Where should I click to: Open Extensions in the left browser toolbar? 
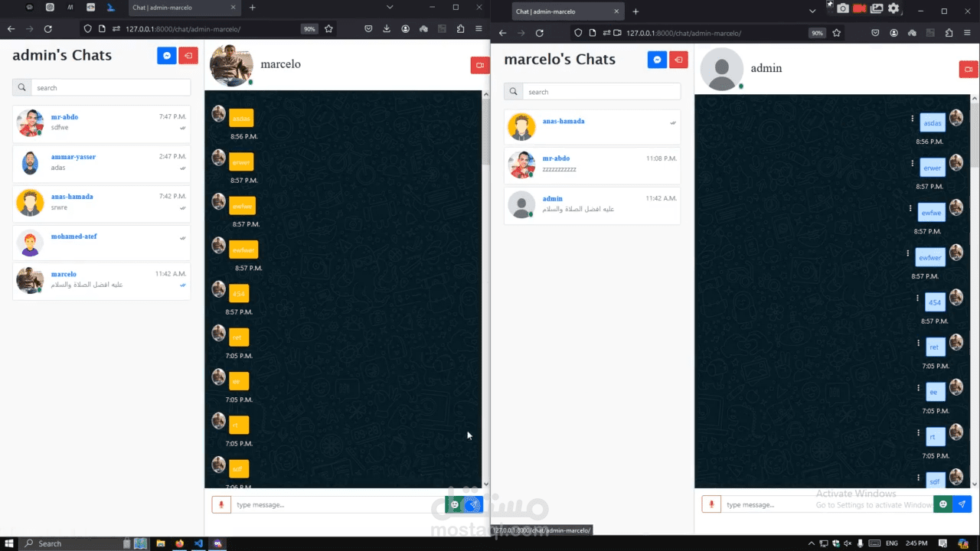(x=460, y=28)
